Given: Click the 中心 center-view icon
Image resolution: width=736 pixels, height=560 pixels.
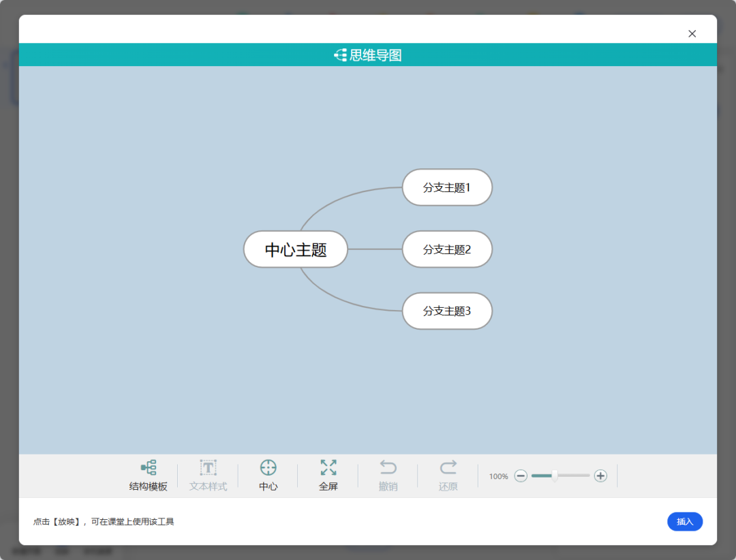Looking at the screenshot, I should [268, 475].
